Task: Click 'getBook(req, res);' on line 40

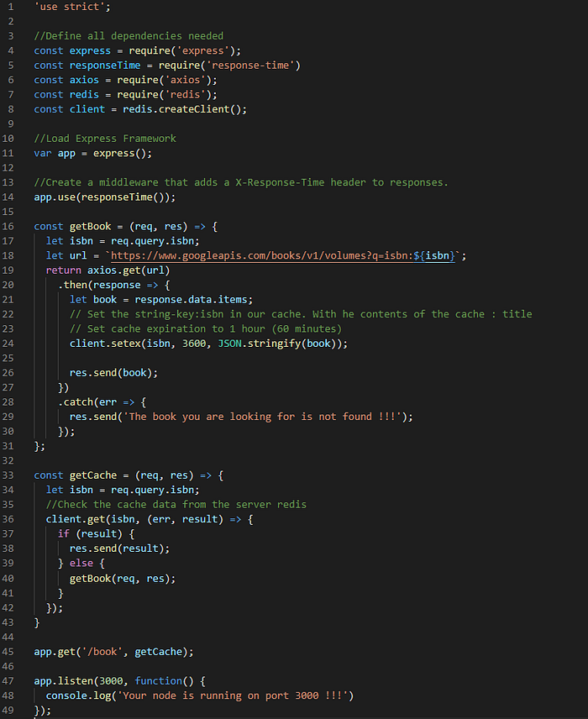Action: 123,579
